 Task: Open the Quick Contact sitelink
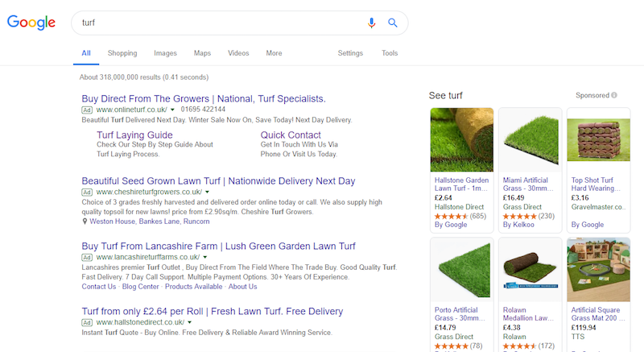(x=291, y=135)
